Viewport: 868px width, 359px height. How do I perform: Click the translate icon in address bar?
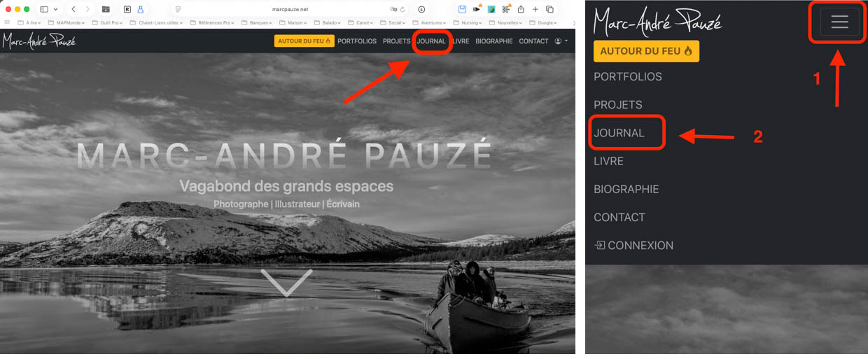393,9
